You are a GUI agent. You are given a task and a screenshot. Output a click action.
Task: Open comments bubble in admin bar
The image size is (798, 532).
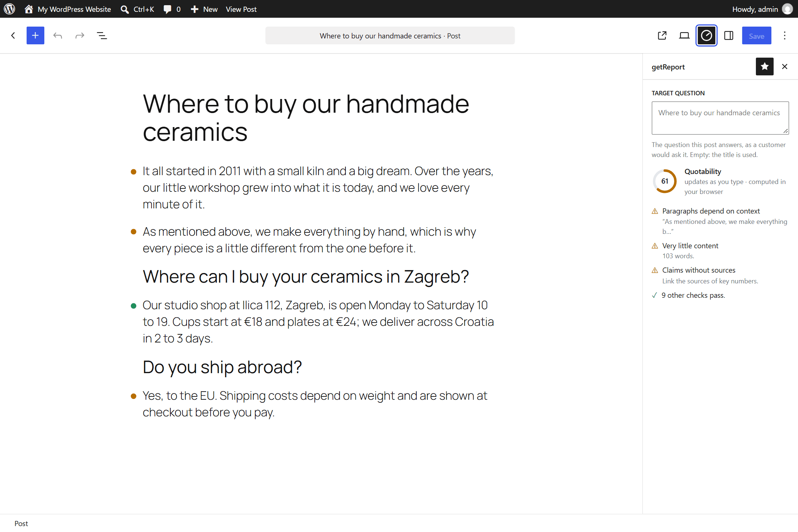[172, 9]
